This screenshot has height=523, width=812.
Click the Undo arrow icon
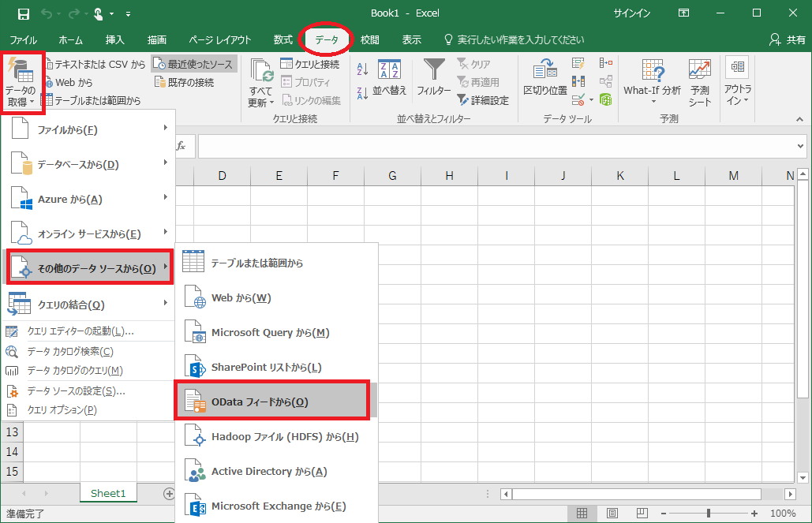47,14
